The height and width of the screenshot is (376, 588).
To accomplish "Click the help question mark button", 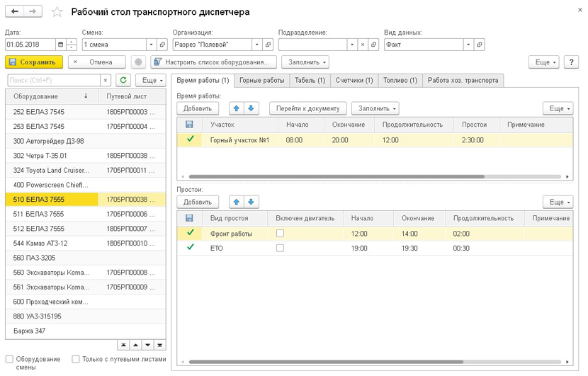I will (572, 62).
